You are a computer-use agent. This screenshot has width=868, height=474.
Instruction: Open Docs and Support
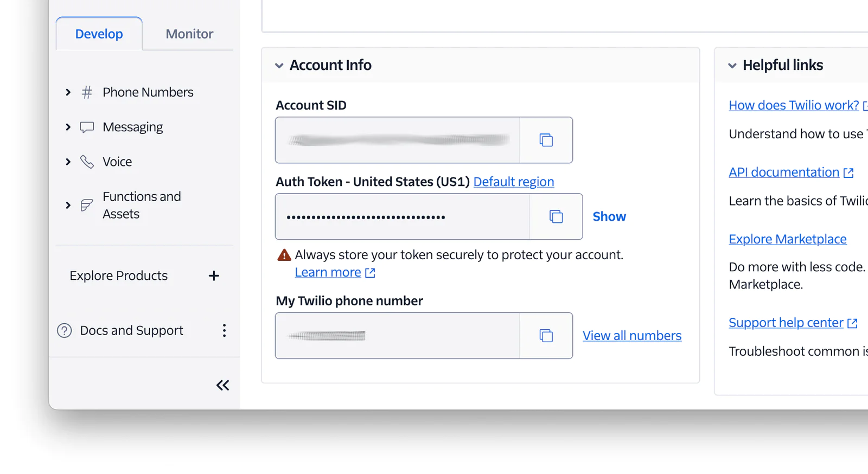pyautogui.click(x=131, y=330)
